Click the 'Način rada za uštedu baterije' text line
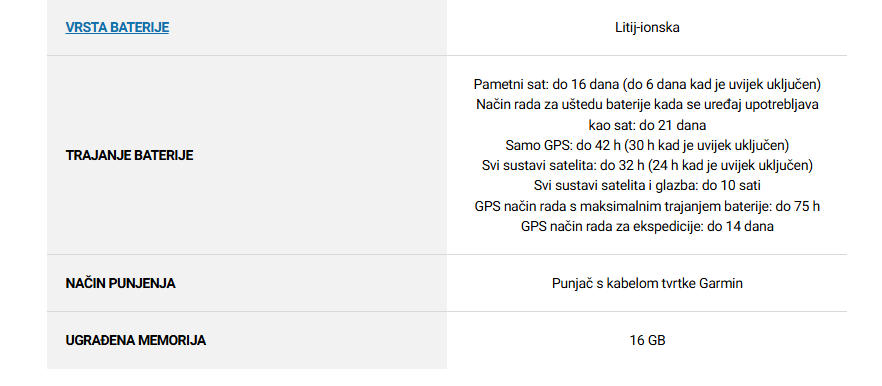The image size is (882, 386). pyautogui.click(x=647, y=105)
